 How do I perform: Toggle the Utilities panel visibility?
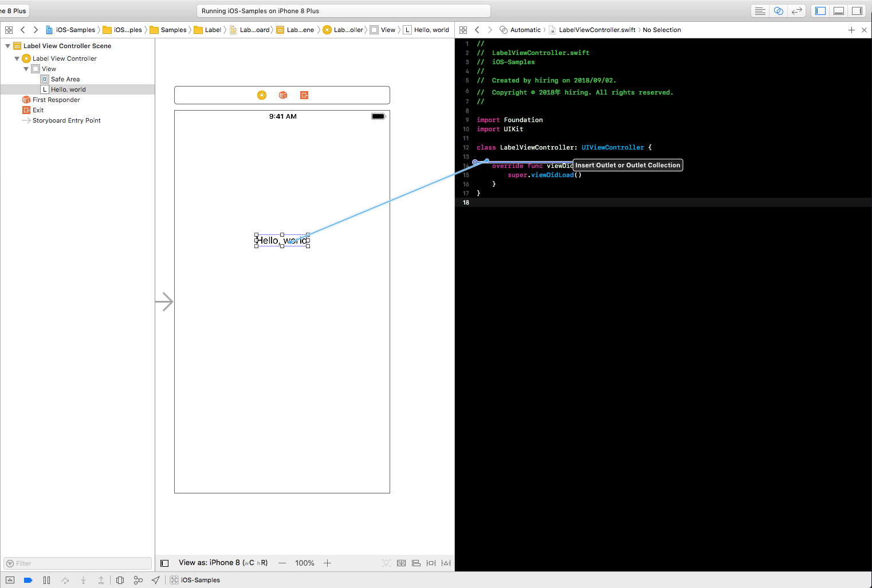click(857, 11)
